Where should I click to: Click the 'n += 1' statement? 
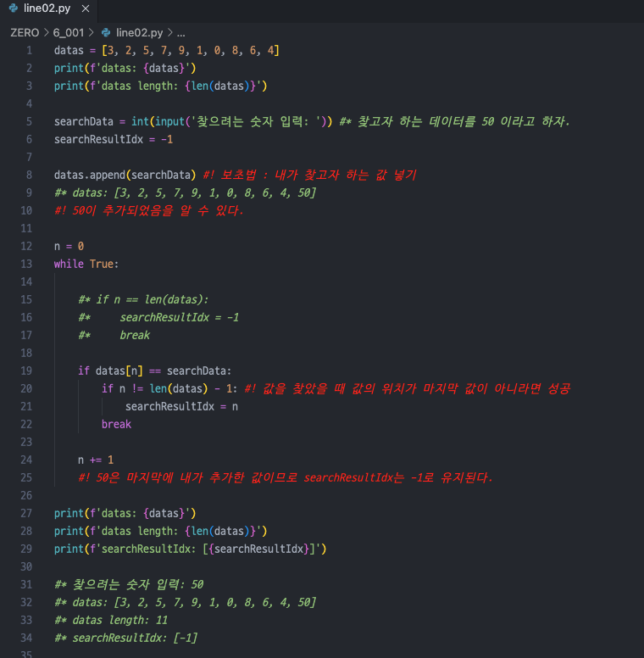(x=96, y=460)
